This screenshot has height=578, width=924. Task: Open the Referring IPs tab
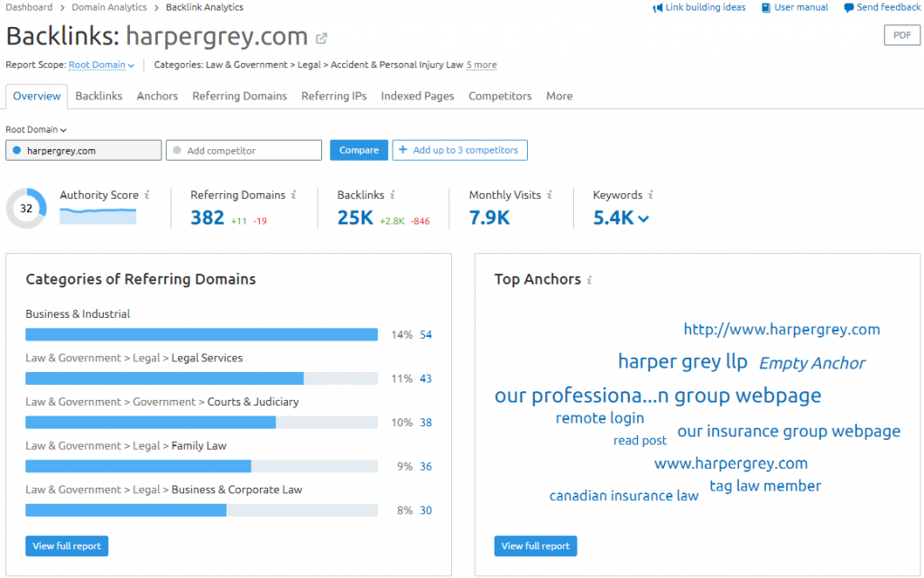click(334, 96)
